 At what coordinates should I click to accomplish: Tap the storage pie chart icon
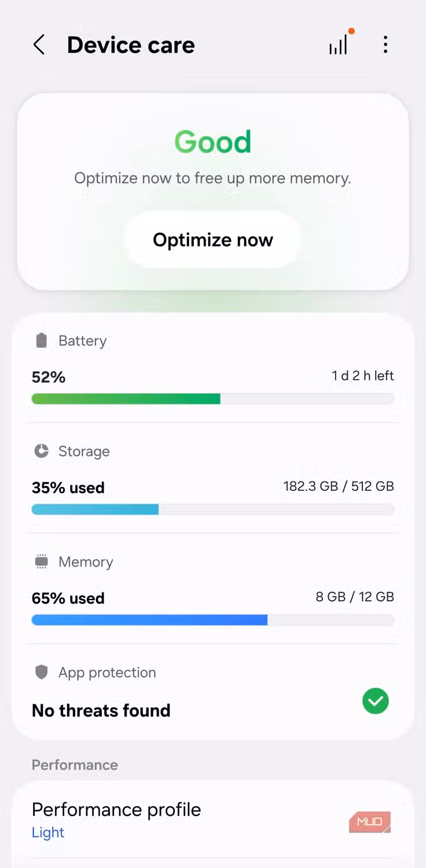[41, 451]
